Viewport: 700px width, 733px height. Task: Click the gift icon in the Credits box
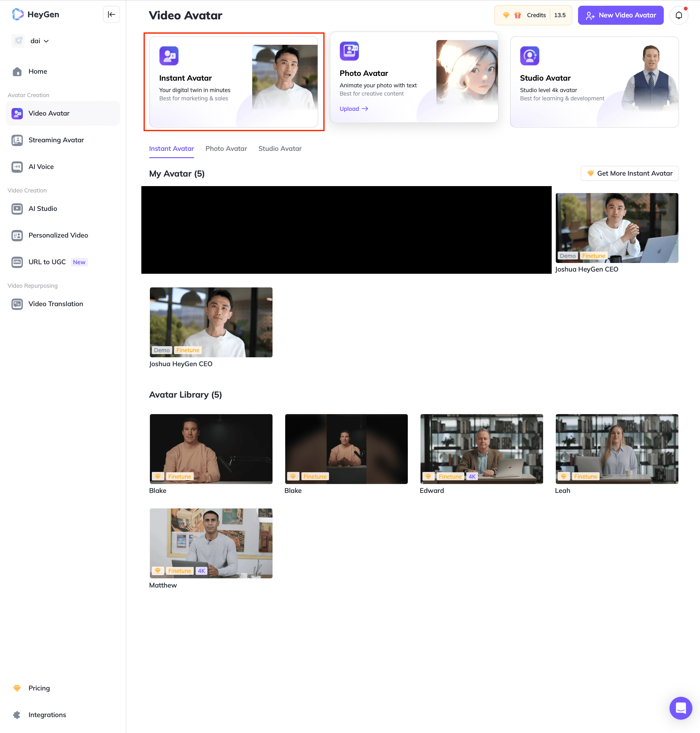pyautogui.click(x=518, y=15)
